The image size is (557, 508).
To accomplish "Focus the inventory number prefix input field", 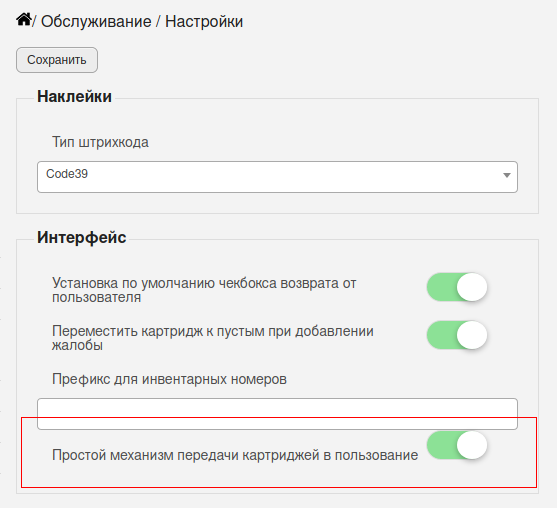I will tap(277, 414).
